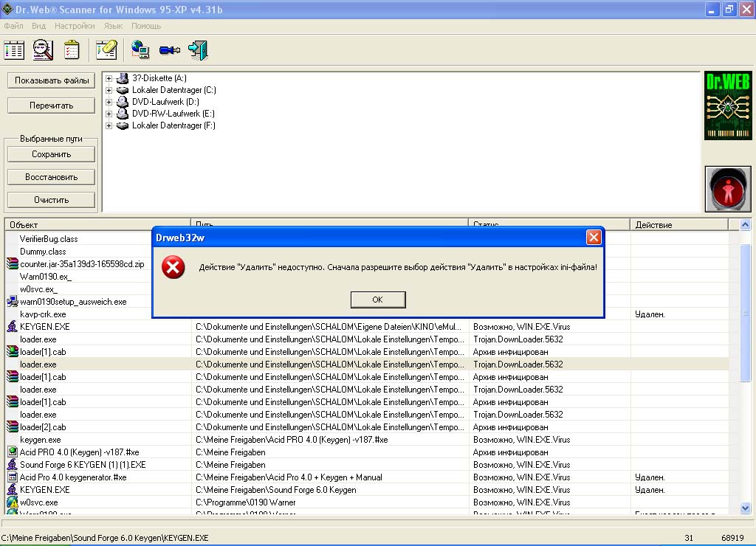Expand the Lokaler Datentrager (C:) tree node
Image resolution: width=756 pixels, height=546 pixels.
click(x=109, y=90)
